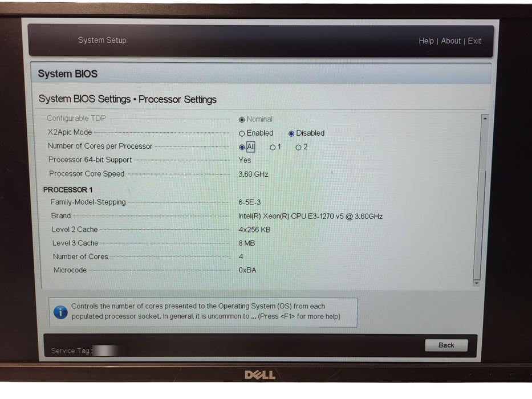Click the 3.60 GHz core speed value
This screenshot has height=399, width=532.
click(x=253, y=174)
